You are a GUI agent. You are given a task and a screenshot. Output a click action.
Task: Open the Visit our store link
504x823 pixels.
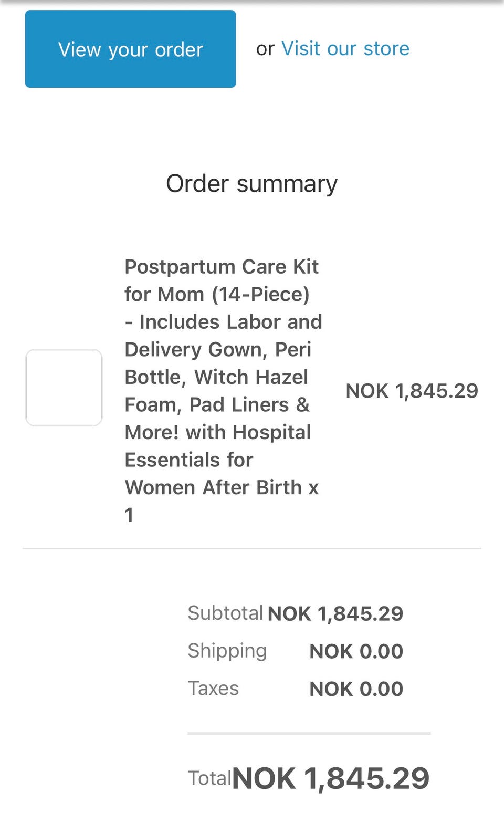pyautogui.click(x=345, y=48)
